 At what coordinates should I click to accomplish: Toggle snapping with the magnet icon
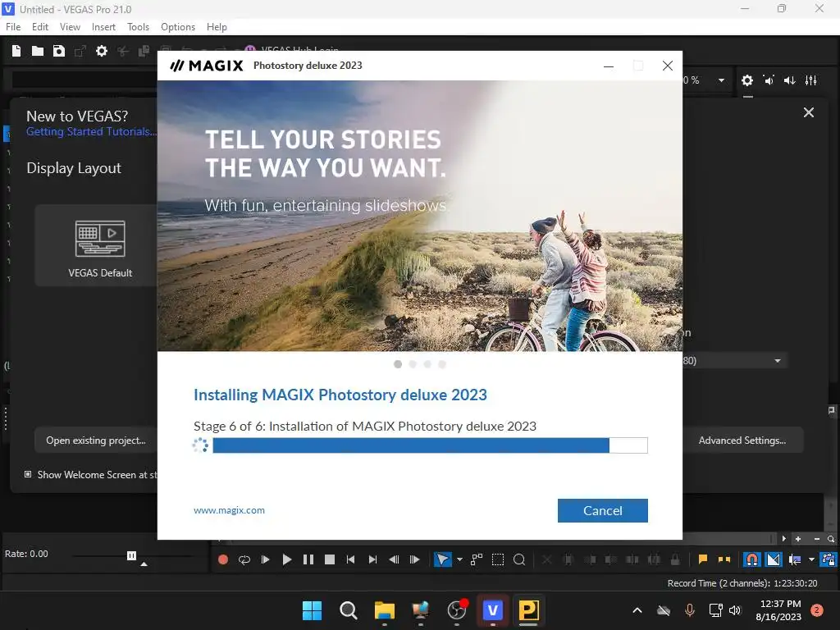[x=751, y=559]
